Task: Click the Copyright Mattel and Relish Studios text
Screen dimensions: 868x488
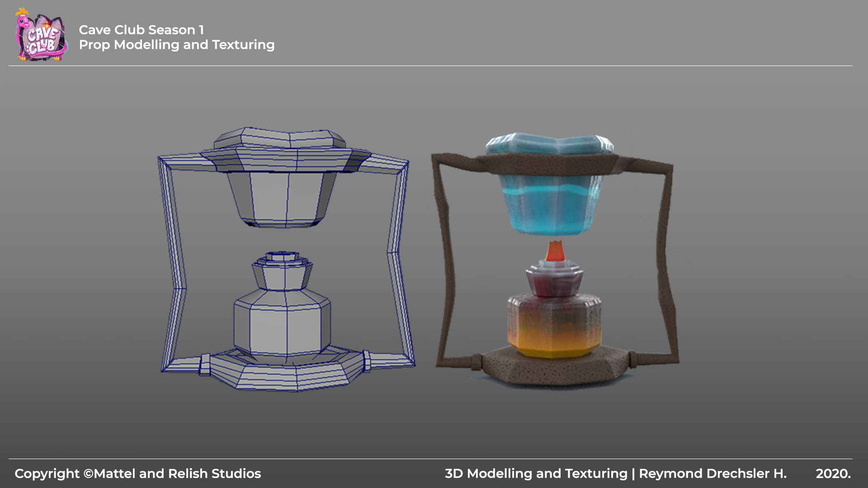Action: click(137, 474)
